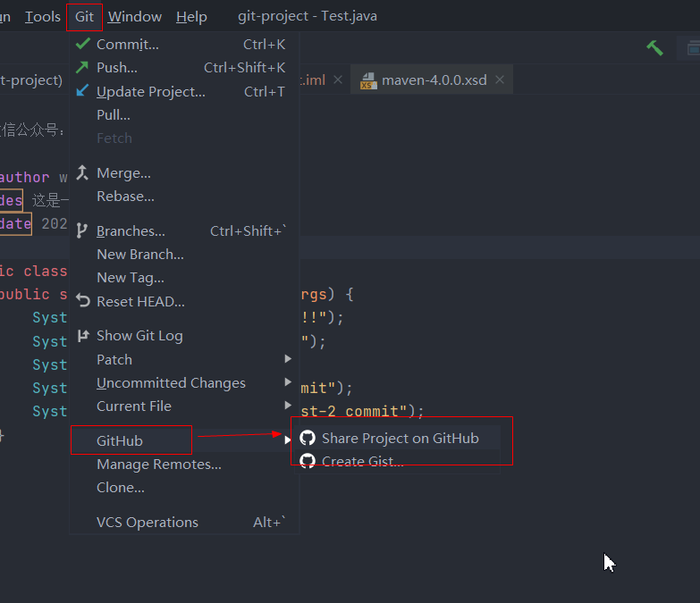Expand Uncommitted Changes submenu arrow

pos(288,382)
